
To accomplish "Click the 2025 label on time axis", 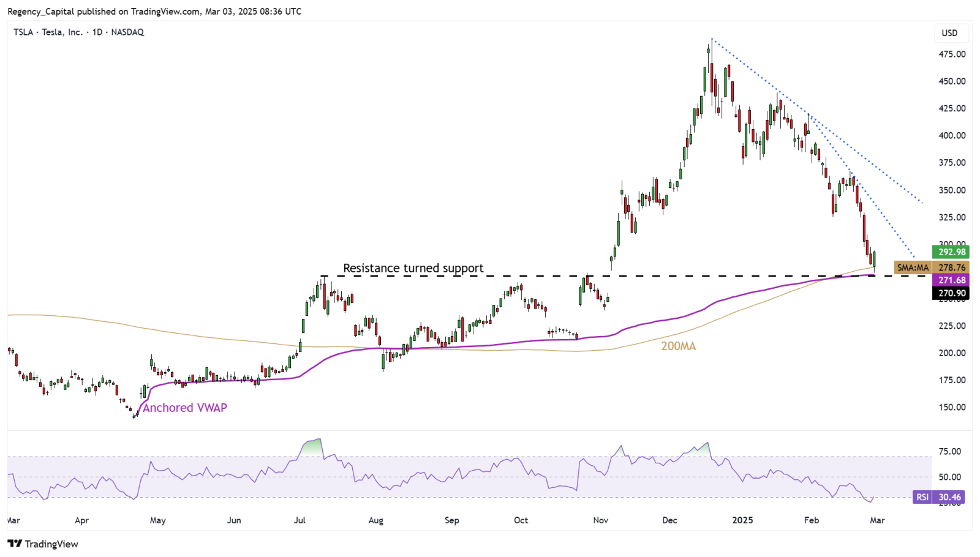I will pos(742,520).
